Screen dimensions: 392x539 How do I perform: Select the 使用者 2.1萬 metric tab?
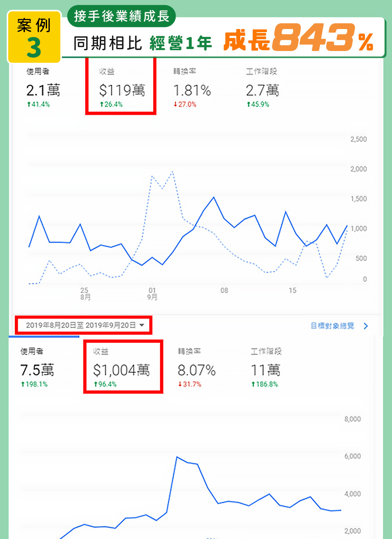coord(43,87)
